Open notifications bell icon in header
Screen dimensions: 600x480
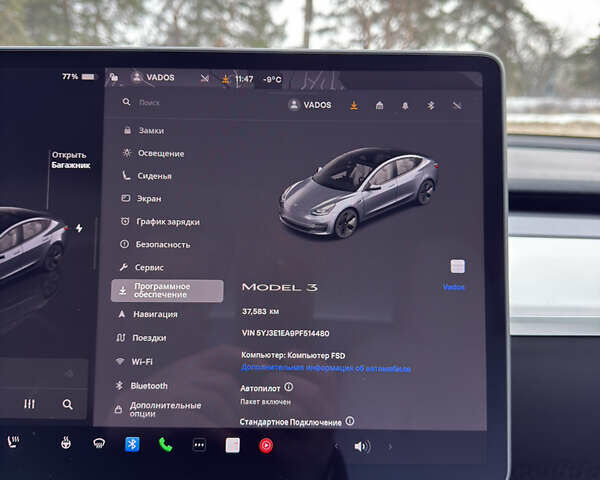click(406, 105)
